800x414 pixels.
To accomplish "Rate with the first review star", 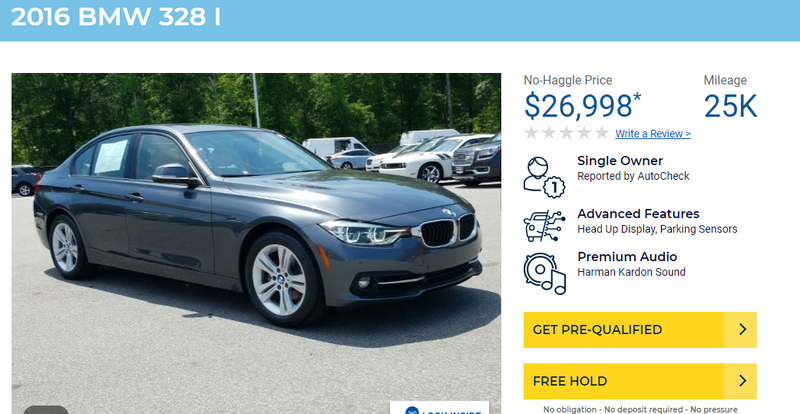I will point(531,133).
